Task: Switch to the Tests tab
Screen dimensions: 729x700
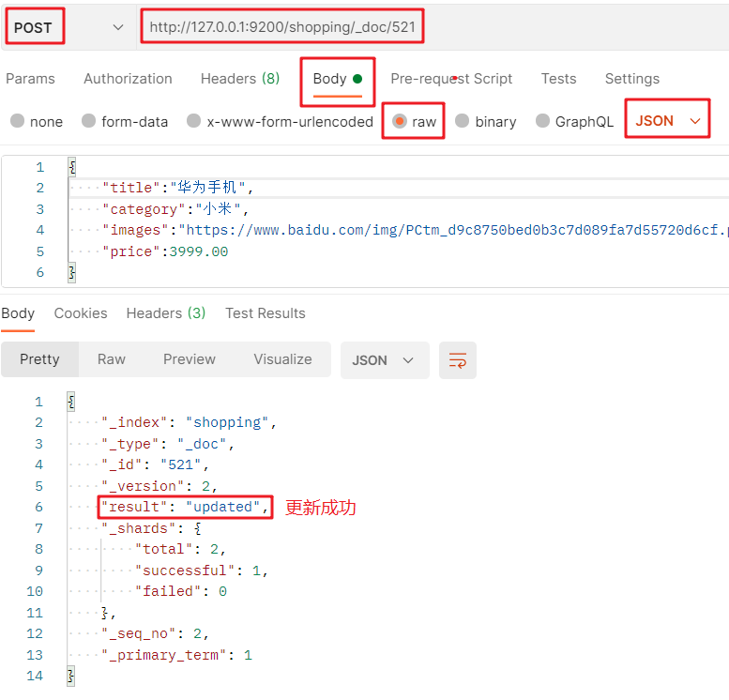Action: (558, 79)
